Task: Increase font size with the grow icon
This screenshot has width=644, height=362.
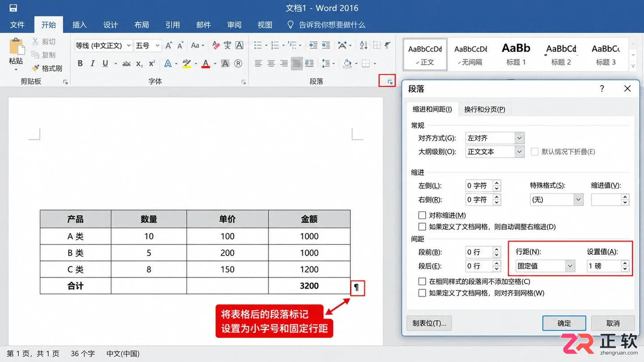Action: tap(169, 45)
